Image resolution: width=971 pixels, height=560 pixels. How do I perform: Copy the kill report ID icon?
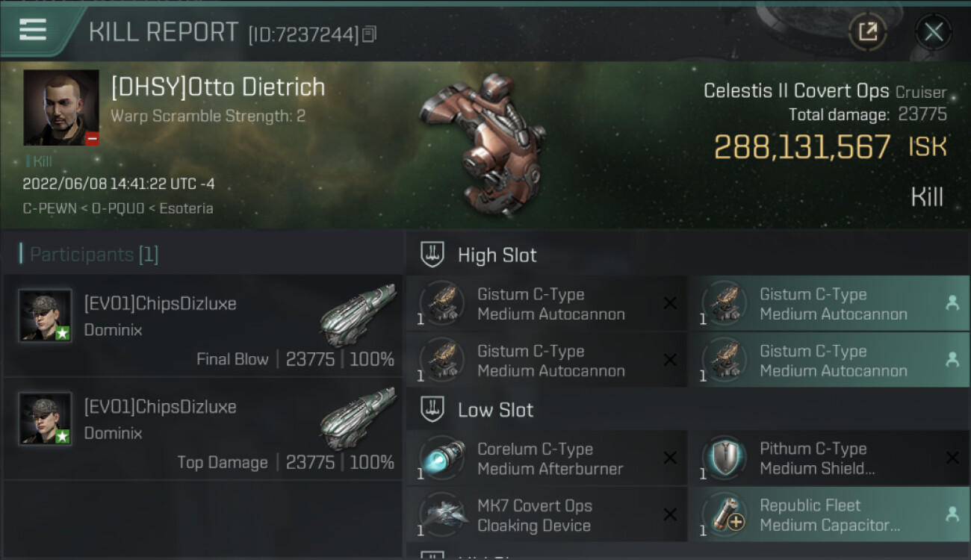tap(370, 34)
